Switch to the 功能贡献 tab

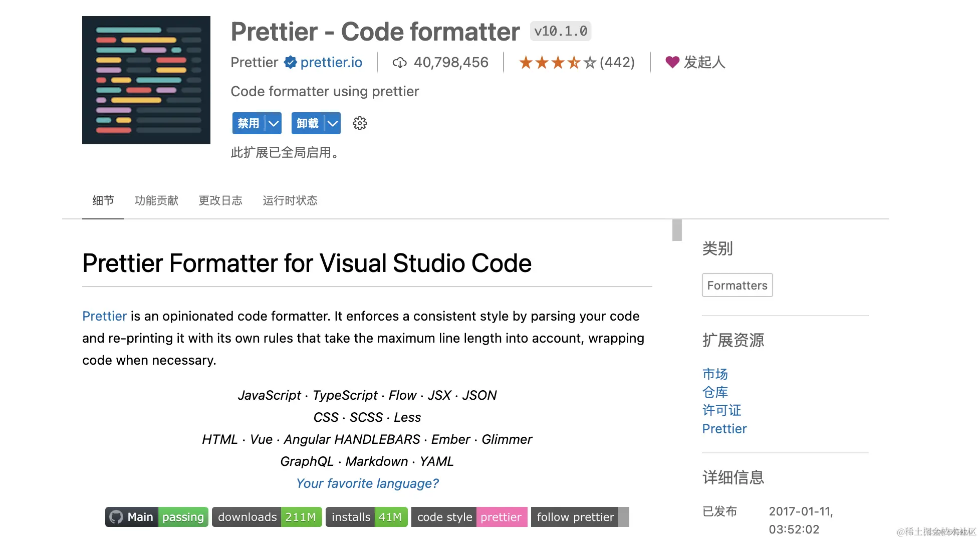click(156, 200)
